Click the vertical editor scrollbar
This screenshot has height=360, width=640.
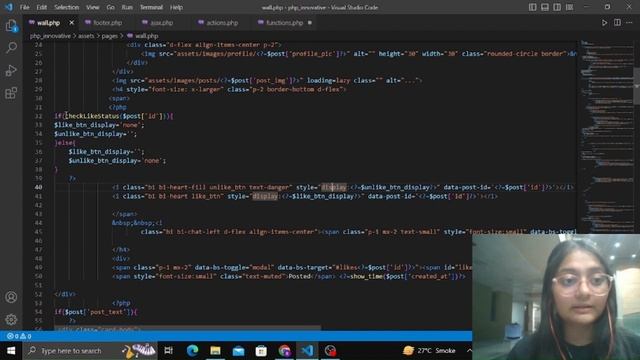[x=637, y=86]
